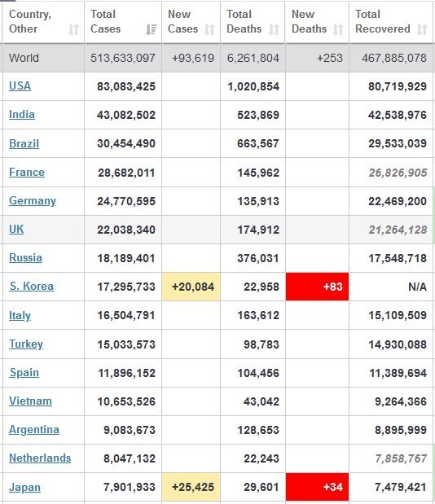Select the UK link
Viewport: 435px width, 504px height.
pyautogui.click(x=16, y=229)
